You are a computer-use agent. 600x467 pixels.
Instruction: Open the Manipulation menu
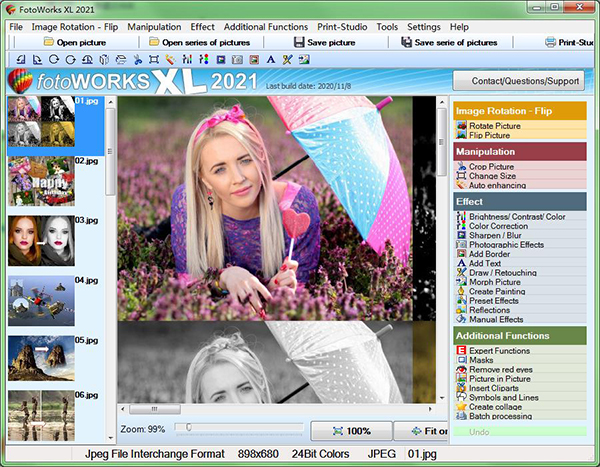tap(154, 27)
